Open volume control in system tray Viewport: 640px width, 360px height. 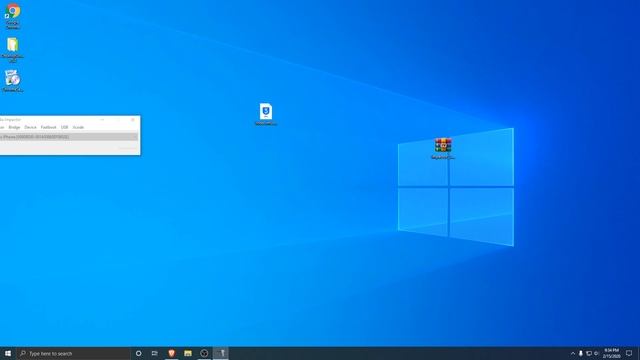point(596,353)
